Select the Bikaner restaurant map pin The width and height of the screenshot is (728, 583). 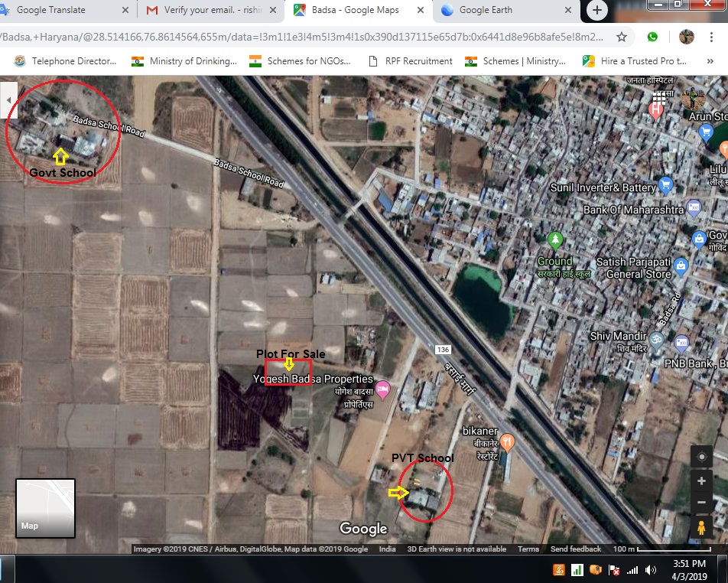507,442
